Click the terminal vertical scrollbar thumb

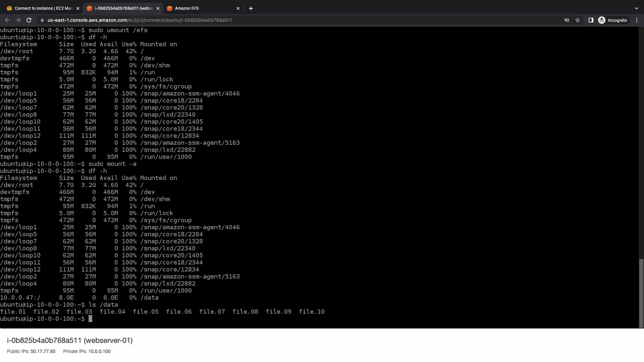[641, 293]
